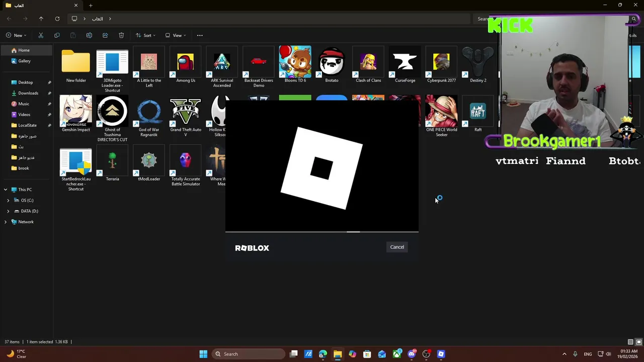Expand the OS (C:) drive node
This screenshot has height=362, width=644.
coord(8,200)
